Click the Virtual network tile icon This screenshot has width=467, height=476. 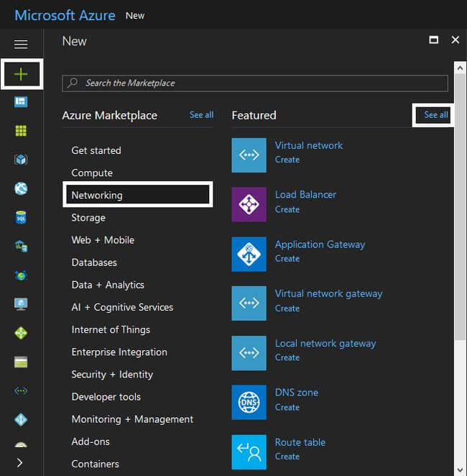[249, 155]
